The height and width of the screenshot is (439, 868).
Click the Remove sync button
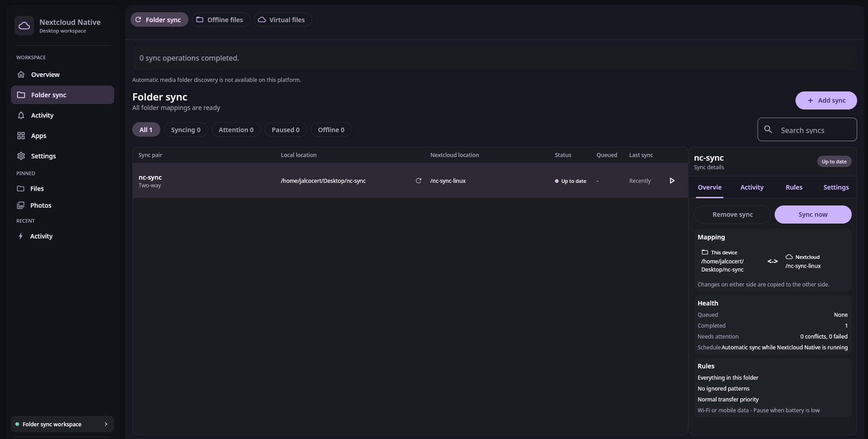(733, 215)
